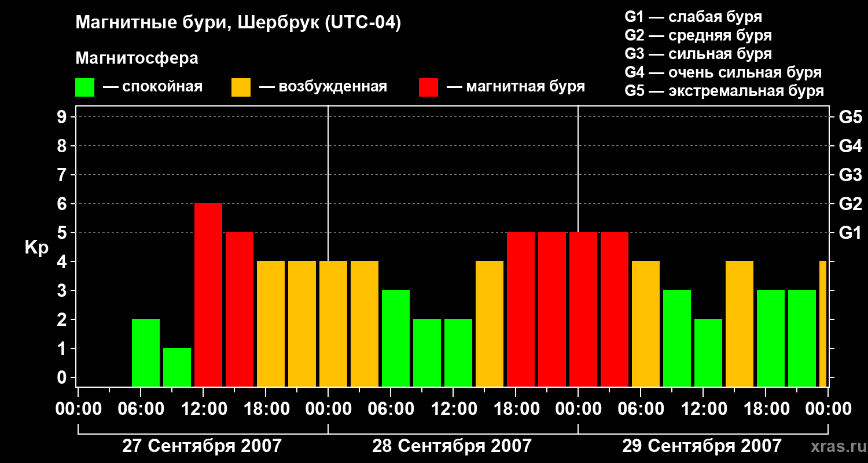This screenshot has width=868, height=463.
Task: Select the line G5 — экстремальная буря
Action: coord(724,91)
